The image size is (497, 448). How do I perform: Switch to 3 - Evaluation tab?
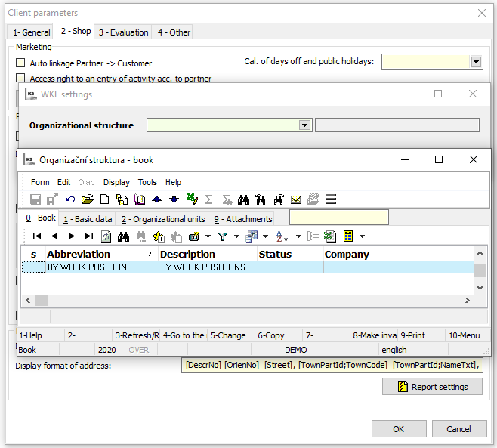coord(123,32)
